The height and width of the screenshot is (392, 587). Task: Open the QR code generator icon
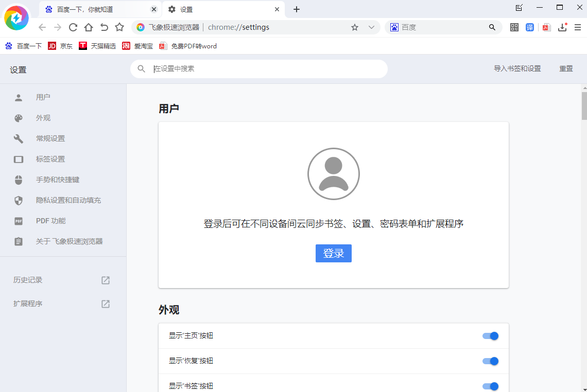coord(514,27)
